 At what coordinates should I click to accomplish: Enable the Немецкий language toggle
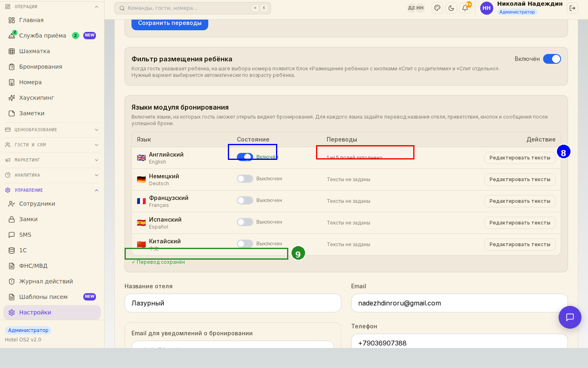(x=245, y=179)
